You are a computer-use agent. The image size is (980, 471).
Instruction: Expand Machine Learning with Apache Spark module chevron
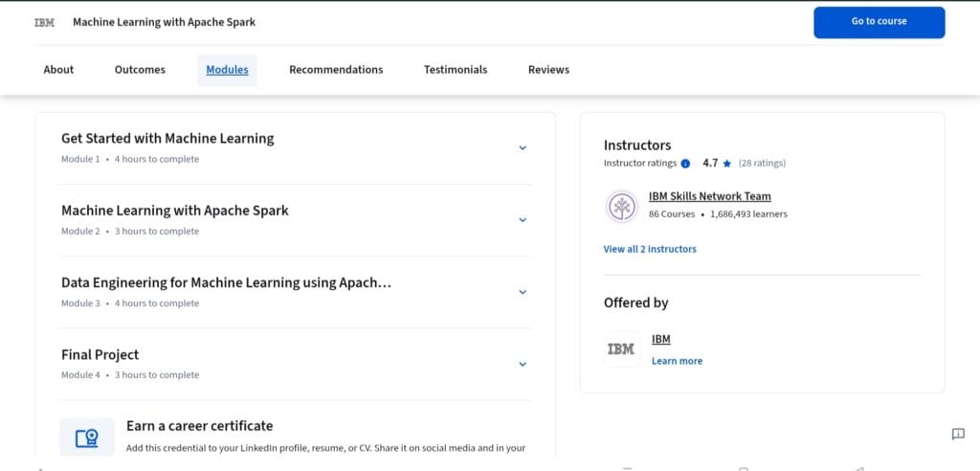523,220
